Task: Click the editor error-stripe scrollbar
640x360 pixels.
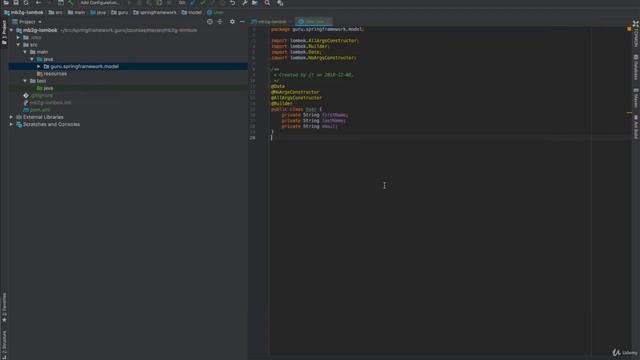Action: click(629, 192)
